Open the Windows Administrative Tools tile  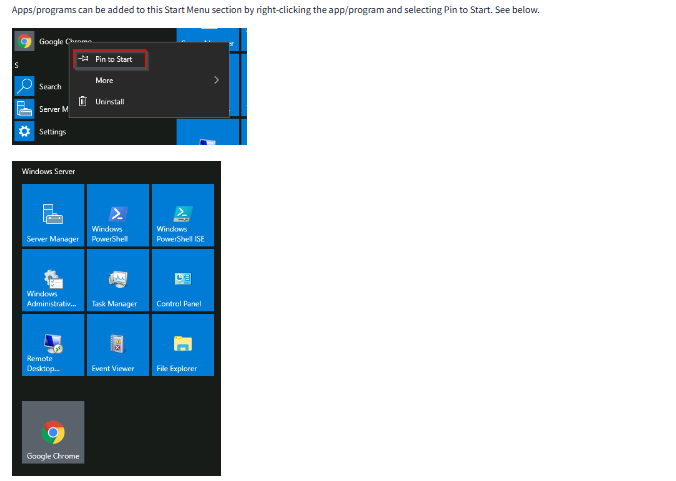pos(52,280)
